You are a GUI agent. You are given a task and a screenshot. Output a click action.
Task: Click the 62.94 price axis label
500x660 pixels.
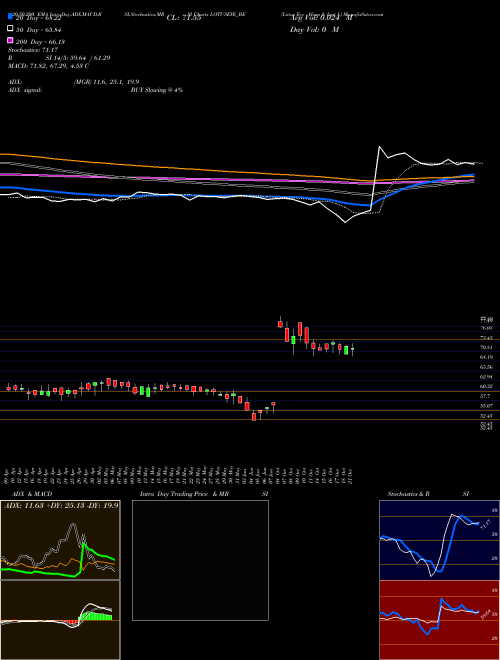click(487, 377)
